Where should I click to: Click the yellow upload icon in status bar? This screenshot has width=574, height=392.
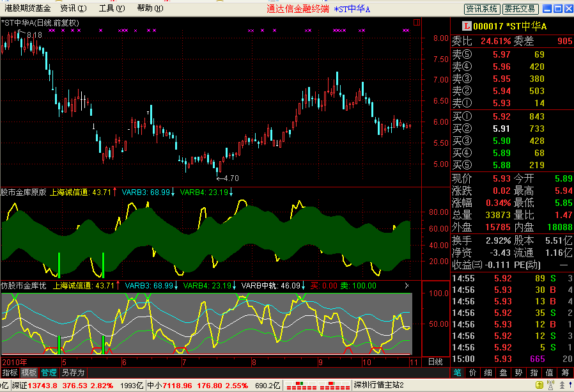[539, 385]
